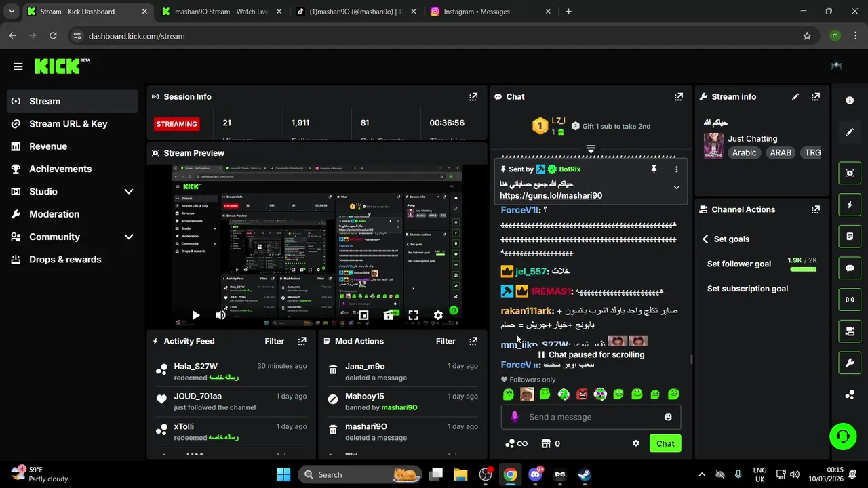Pop out the Mod Actions panel
The width and height of the screenshot is (868, 488).
(x=473, y=341)
